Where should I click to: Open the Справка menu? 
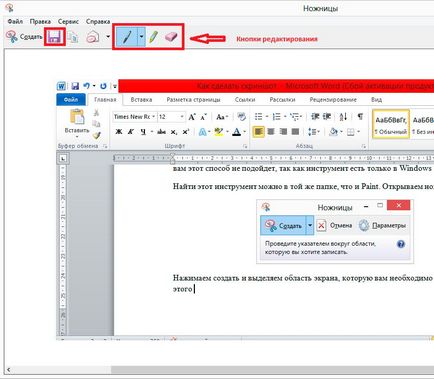[98, 21]
